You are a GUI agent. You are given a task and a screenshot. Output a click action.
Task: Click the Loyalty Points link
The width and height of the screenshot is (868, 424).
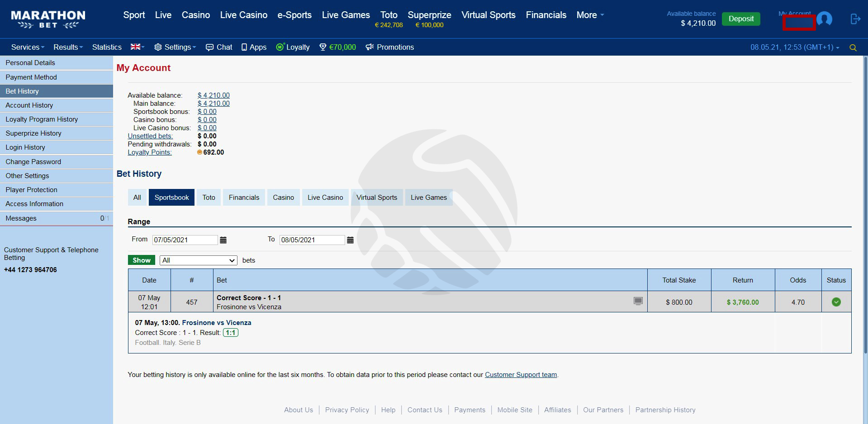tap(150, 152)
